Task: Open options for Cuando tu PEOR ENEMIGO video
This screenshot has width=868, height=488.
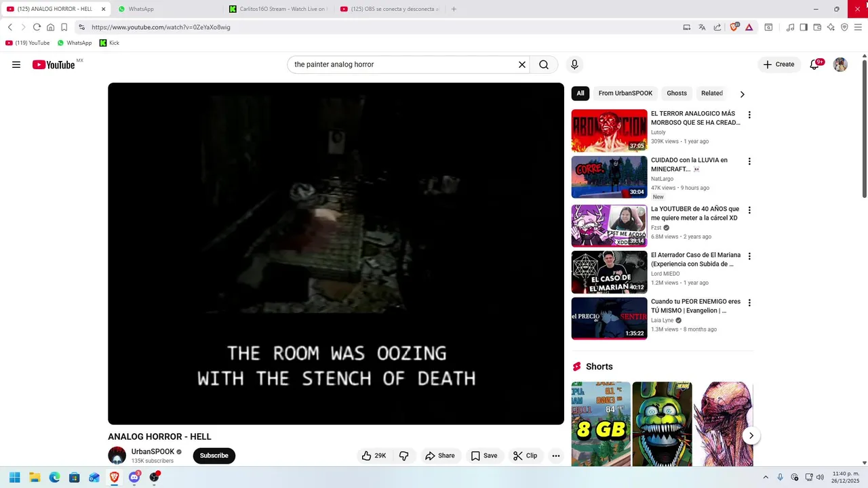Action: click(749, 303)
